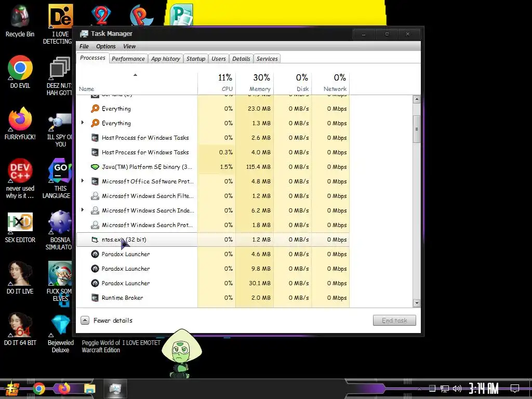Click the first Everything process icon (23.0 MB)

point(95,109)
